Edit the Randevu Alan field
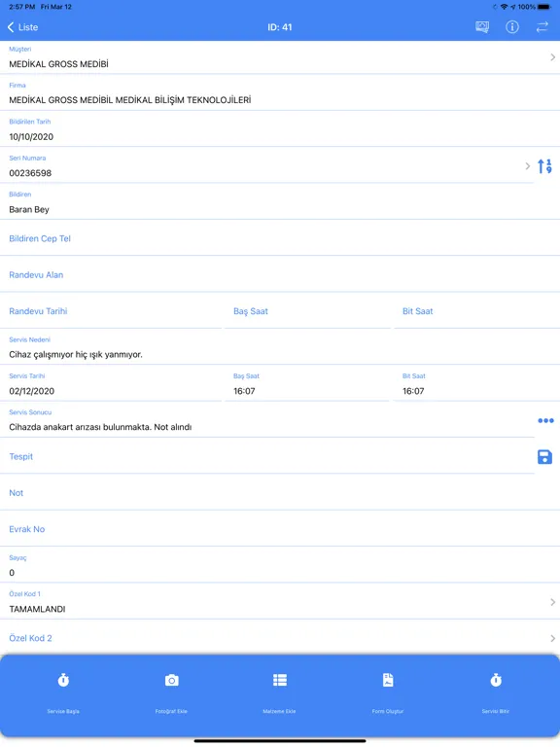The height and width of the screenshot is (747, 560). (280, 275)
